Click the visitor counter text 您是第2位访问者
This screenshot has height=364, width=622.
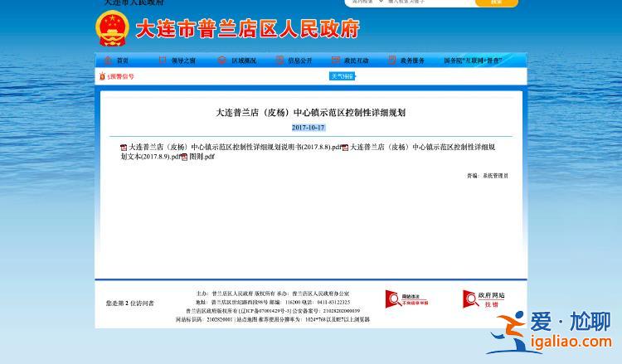coord(129,303)
